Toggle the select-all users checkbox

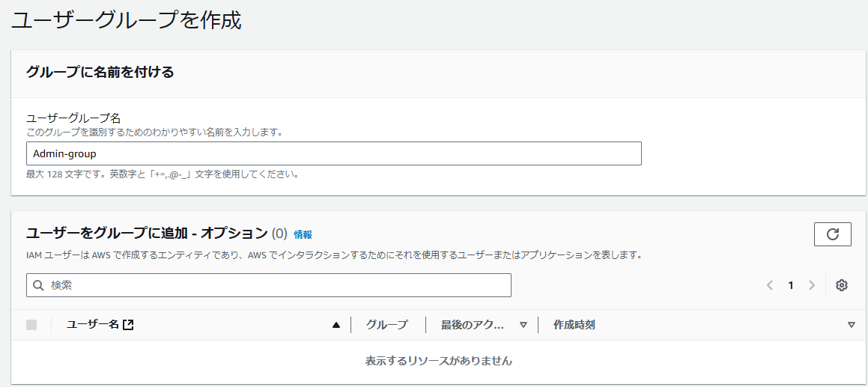(x=31, y=325)
